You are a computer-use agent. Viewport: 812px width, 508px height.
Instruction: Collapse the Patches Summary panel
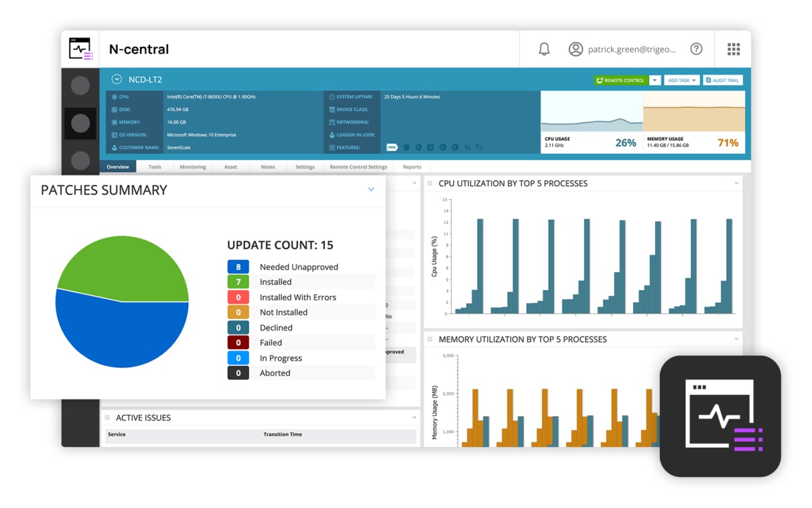pos(371,190)
